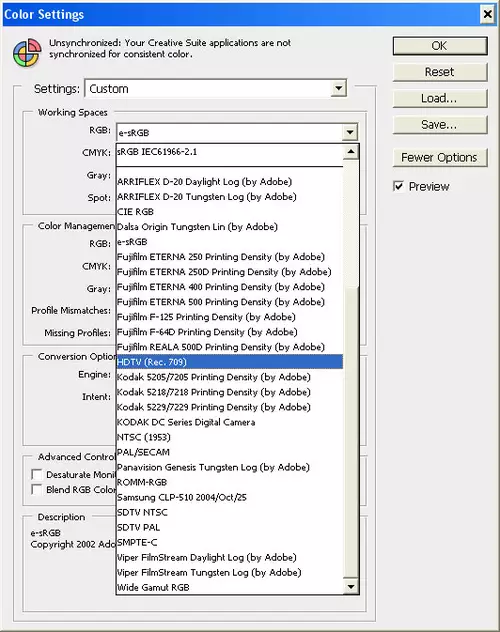
Task: Select NTSC (1953) profile
Action: click(x=230, y=437)
